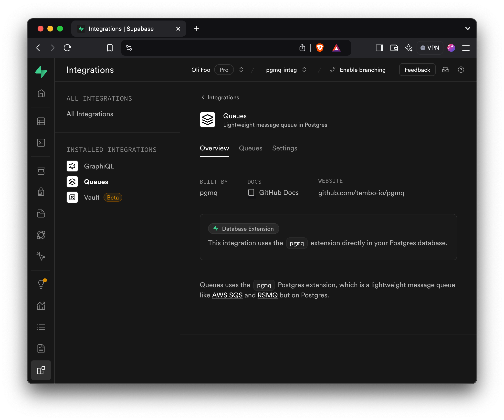Image resolution: width=504 pixels, height=420 pixels.
Task: Click the Feedback button
Action: (x=417, y=70)
